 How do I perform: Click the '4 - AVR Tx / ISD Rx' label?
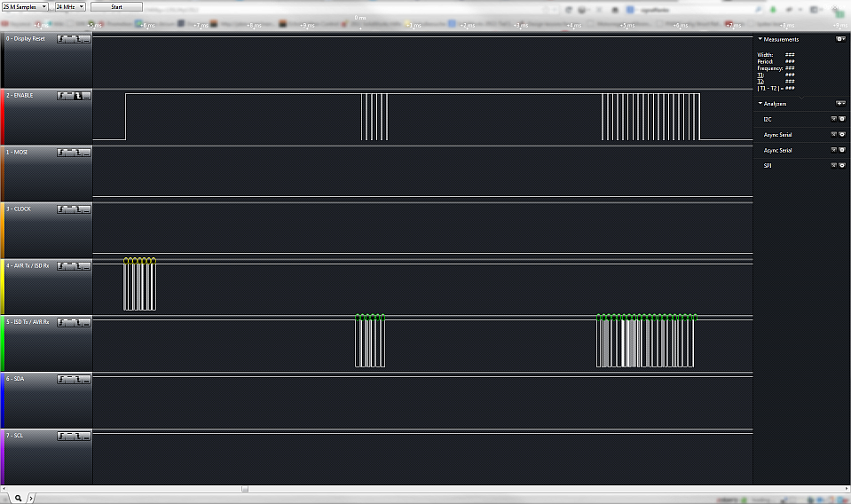28,266
